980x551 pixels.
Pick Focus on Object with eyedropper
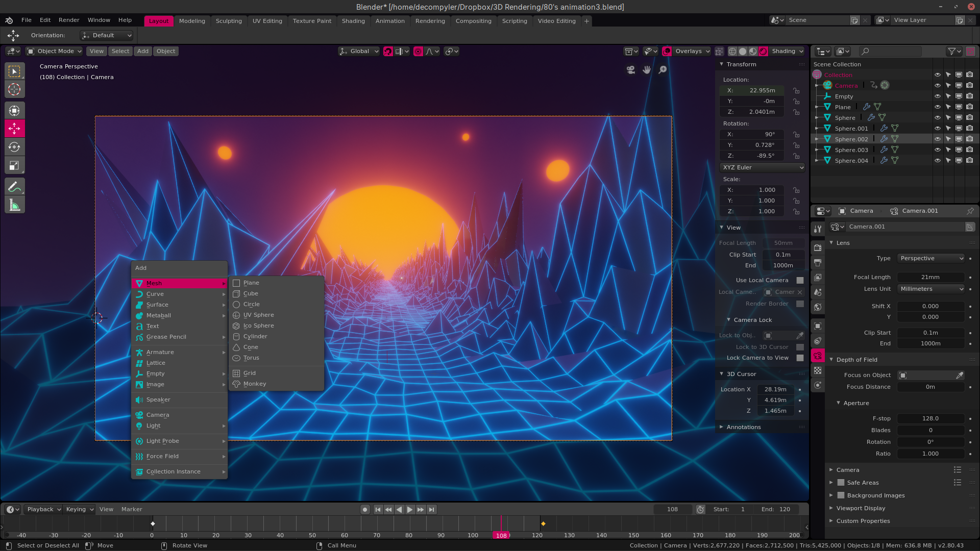click(x=960, y=375)
